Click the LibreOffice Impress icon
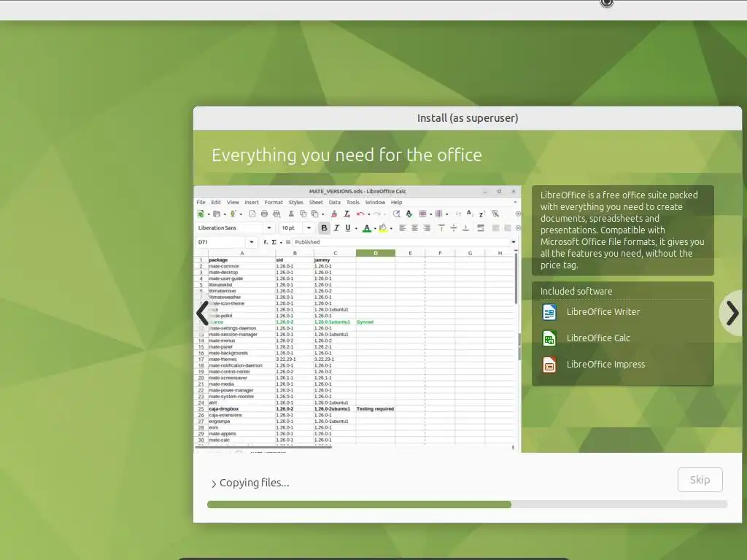 [x=549, y=365]
